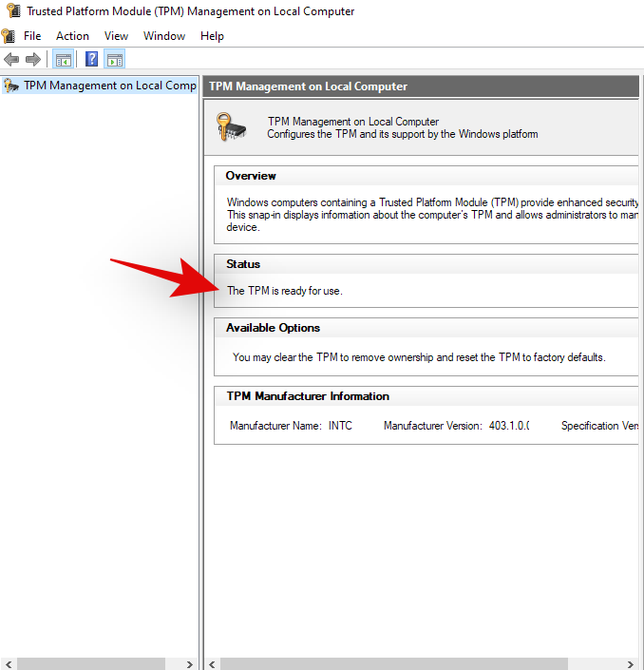Click TPM Manufacturer Information header

click(x=308, y=396)
